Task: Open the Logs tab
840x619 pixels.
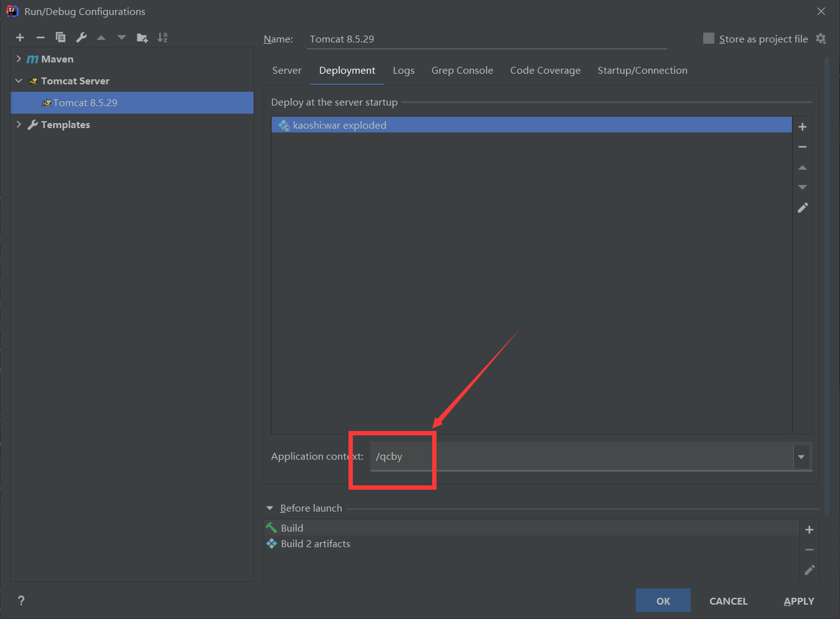Action: click(403, 71)
